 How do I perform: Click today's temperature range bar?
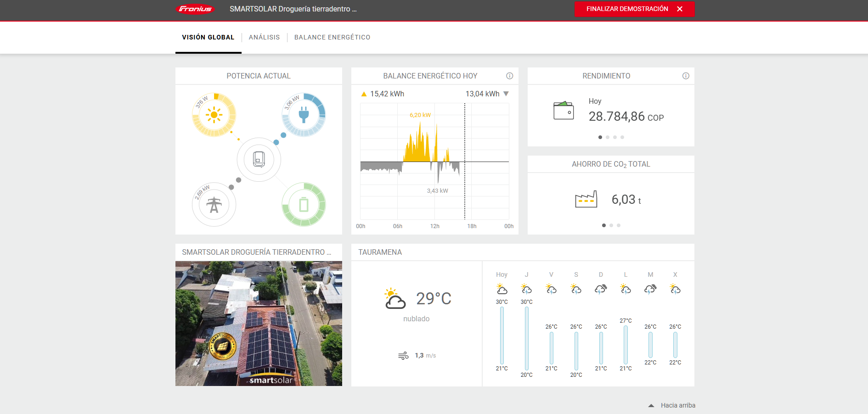tap(502, 335)
